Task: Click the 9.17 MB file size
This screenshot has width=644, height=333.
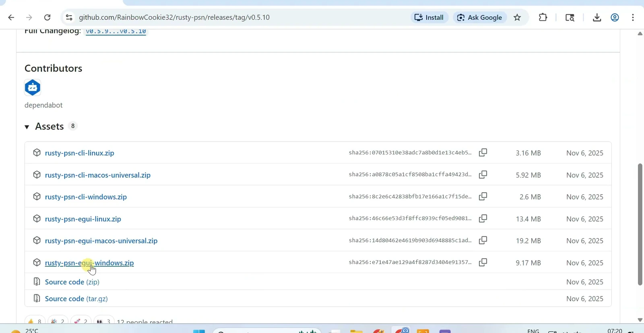Action: coord(528,263)
